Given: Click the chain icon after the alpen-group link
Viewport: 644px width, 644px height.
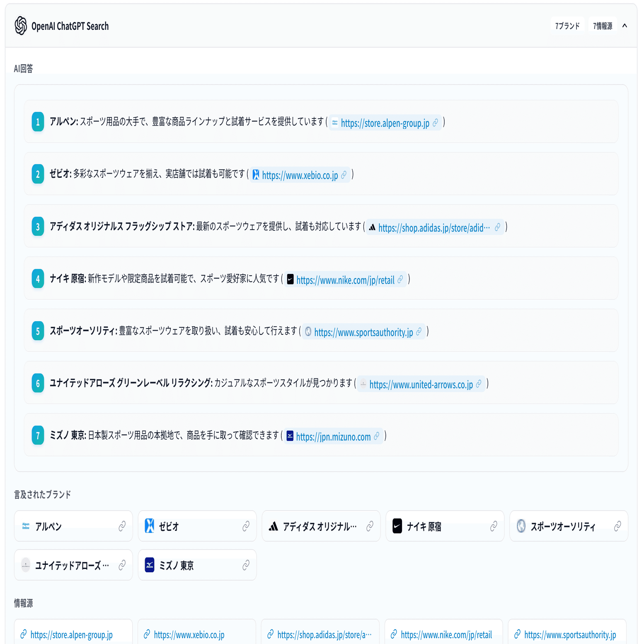Looking at the screenshot, I should click(435, 123).
